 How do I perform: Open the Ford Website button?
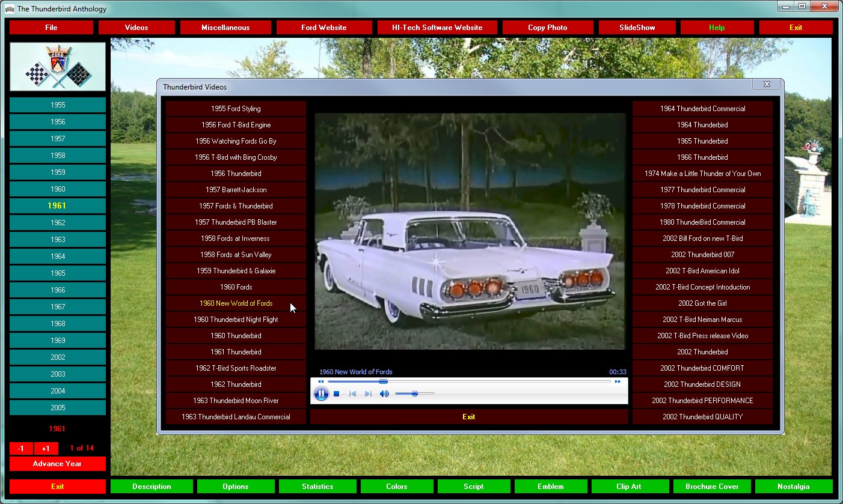click(x=324, y=28)
